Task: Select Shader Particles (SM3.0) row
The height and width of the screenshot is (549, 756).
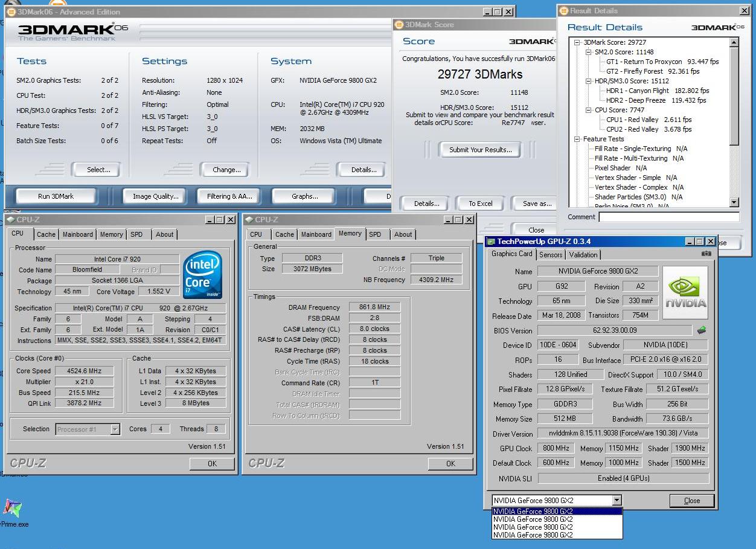Action: point(638,197)
